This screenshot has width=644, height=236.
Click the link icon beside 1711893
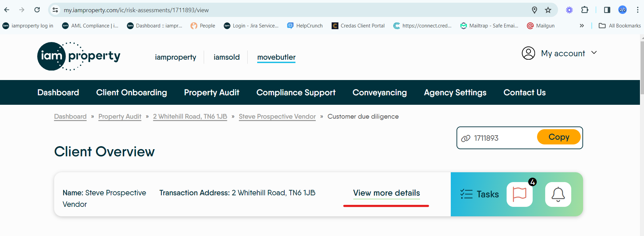[466, 138]
